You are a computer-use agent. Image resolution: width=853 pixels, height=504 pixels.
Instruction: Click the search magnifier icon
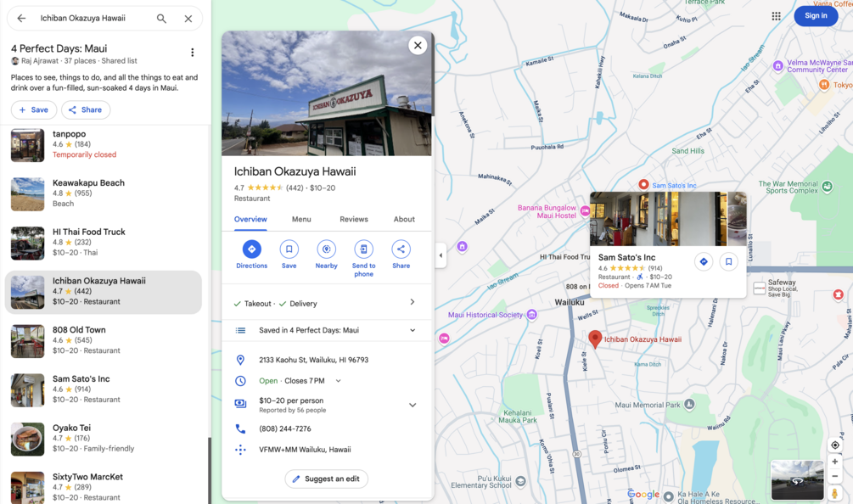tap(161, 19)
